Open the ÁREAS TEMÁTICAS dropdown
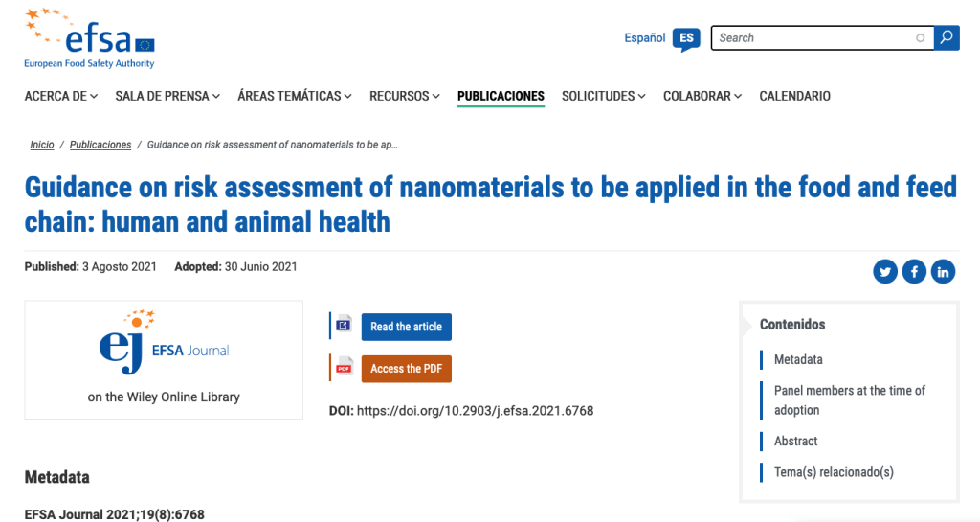Viewport: 980px width, 522px height. click(x=294, y=96)
